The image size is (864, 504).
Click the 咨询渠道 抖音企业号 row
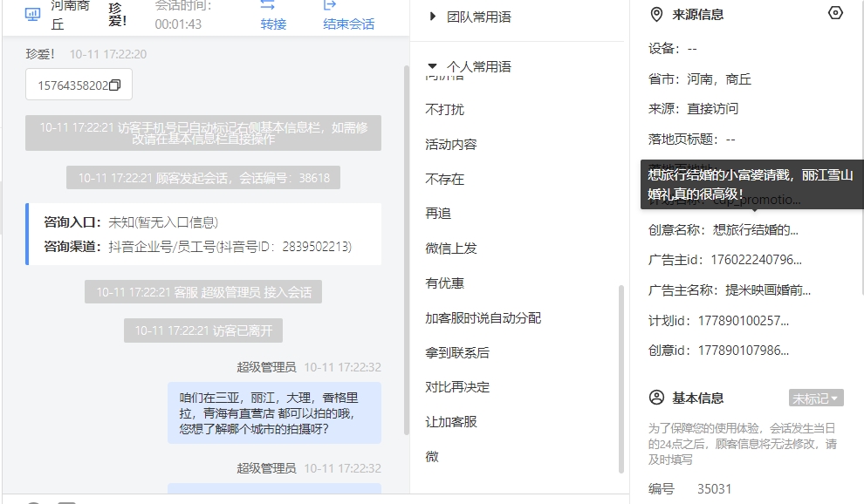click(x=198, y=246)
